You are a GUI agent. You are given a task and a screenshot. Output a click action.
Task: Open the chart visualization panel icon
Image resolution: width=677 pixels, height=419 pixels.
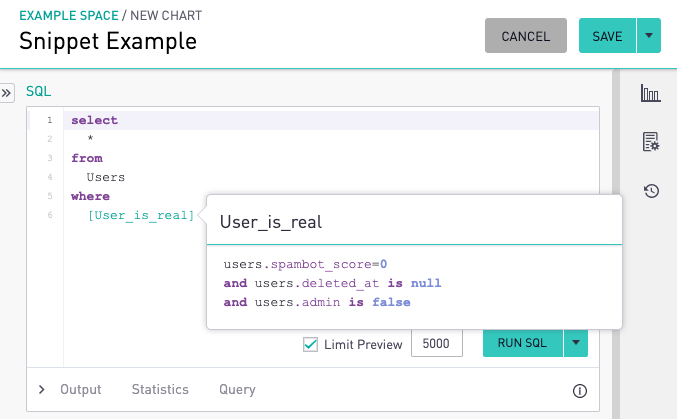[650, 93]
